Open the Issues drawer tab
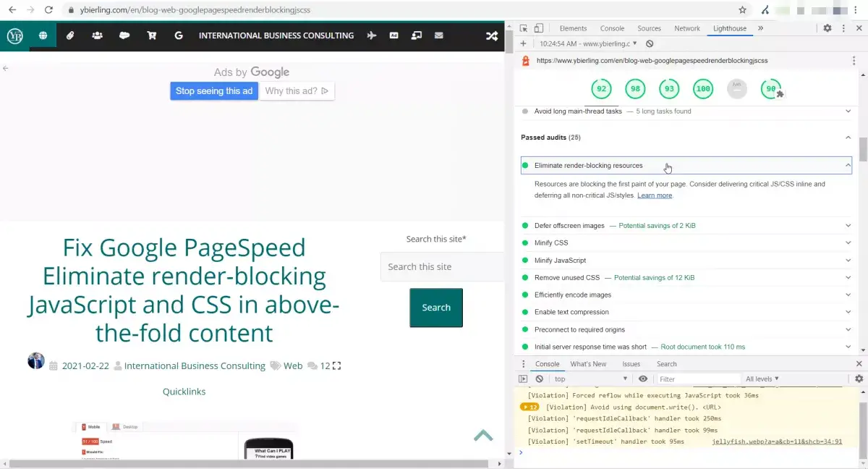The image size is (868, 469). pos(631,364)
